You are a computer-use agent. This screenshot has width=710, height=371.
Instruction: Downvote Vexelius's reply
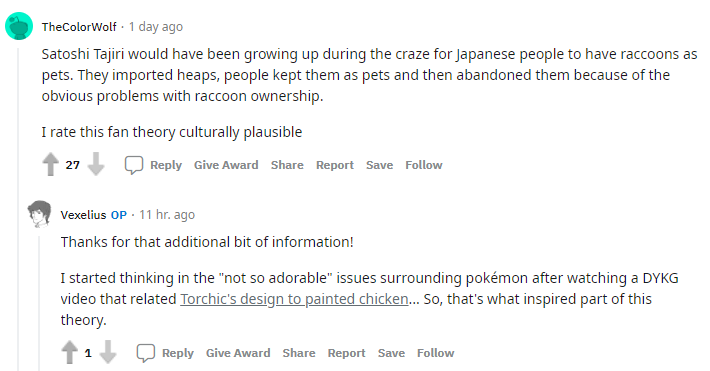point(108,352)
